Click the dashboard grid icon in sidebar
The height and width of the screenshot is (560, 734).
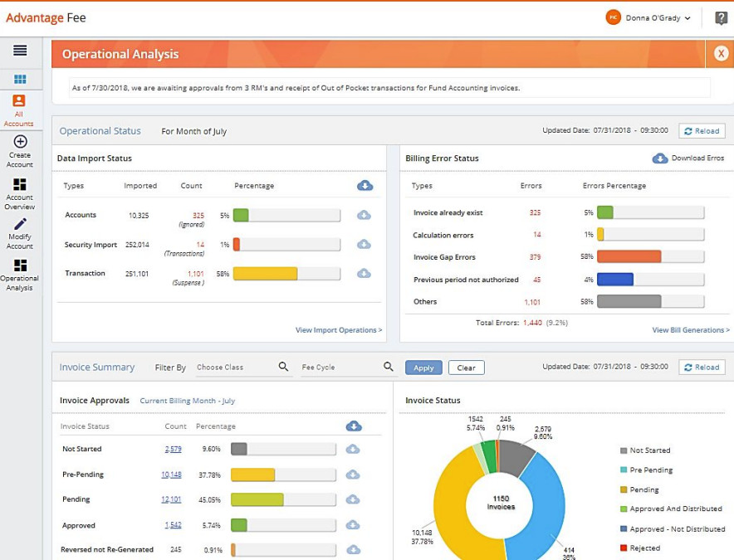(x=20, y=80)
